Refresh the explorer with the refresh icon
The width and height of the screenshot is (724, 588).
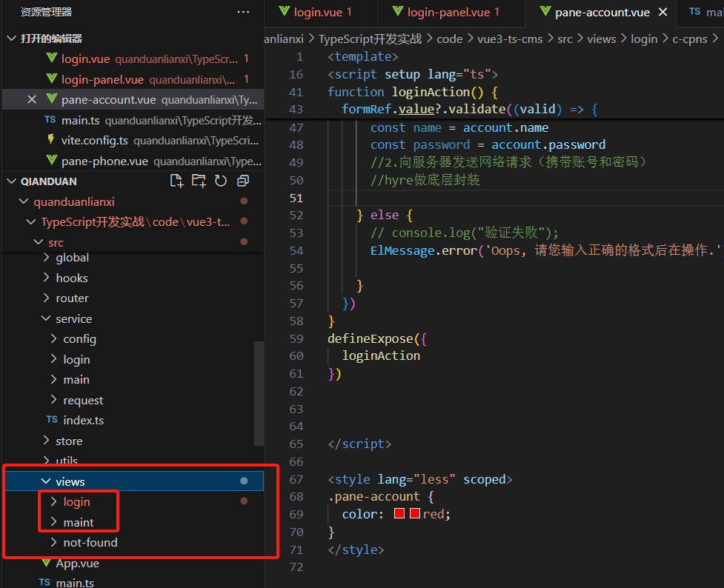click(221, 181)
